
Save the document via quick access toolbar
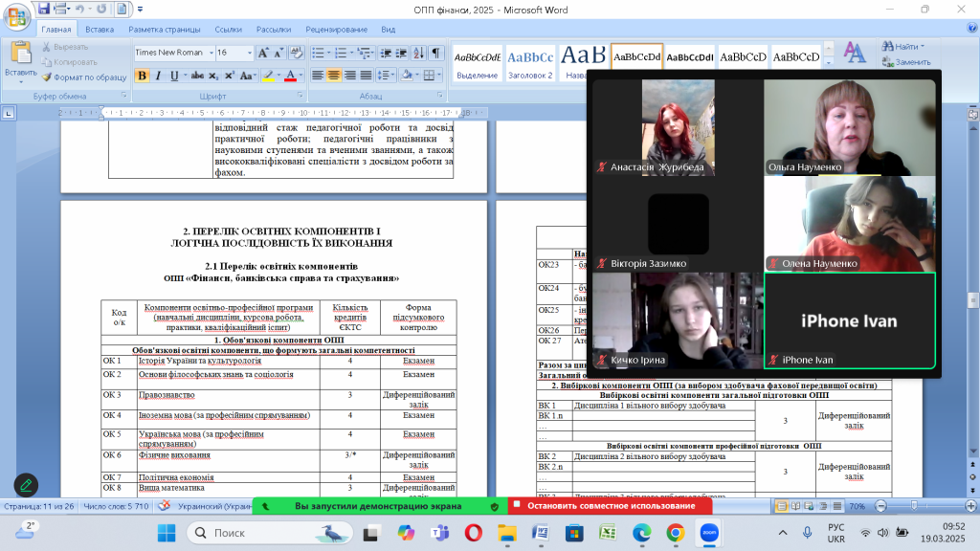pos(43,9)
